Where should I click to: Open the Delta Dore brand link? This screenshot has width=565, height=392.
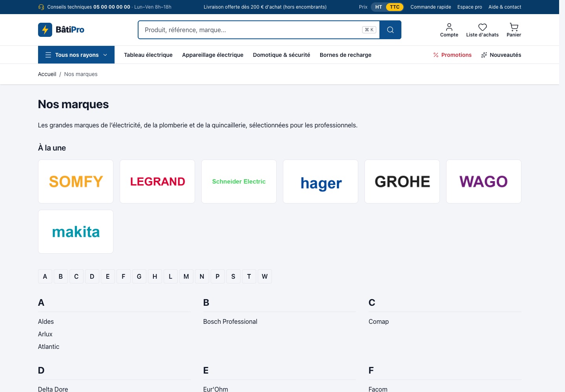53,389
